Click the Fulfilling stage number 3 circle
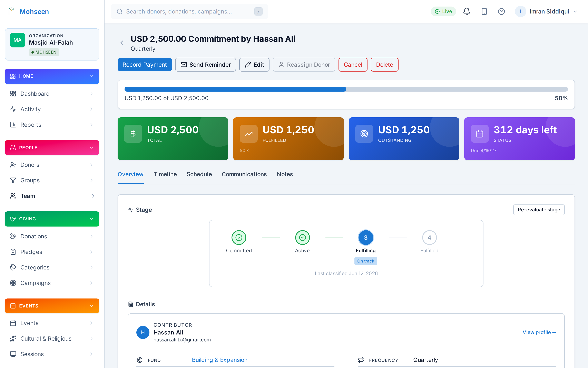The image size is (588, 368). pyautogui.click(x=366, y=238)
